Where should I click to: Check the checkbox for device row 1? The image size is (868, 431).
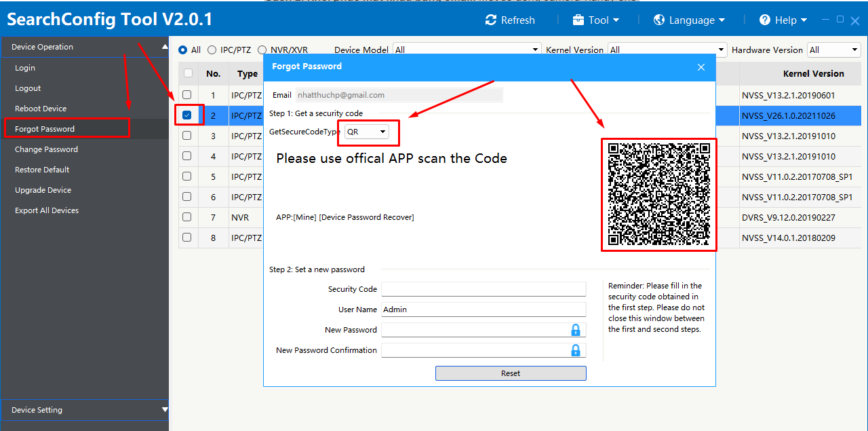point(186,95)
